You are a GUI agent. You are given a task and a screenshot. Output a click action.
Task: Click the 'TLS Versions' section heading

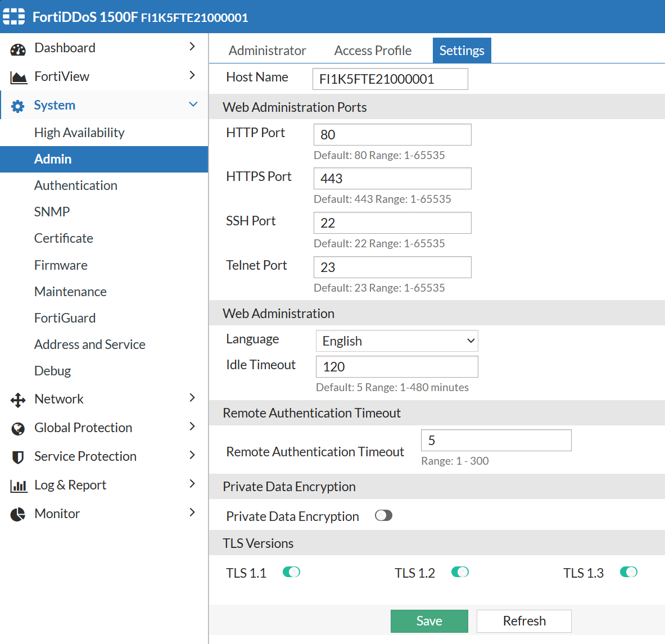258,543
